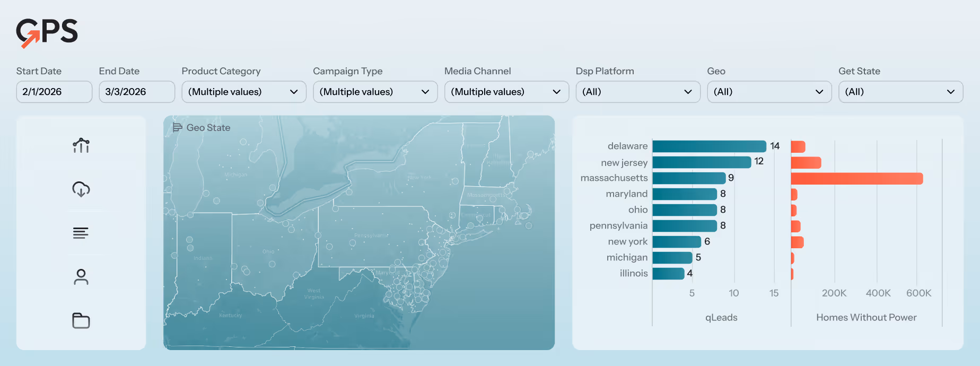The width and height of the screenshot is (980, 366).
Task: Click the Geo State map title
Action: [x=208, y=127]
